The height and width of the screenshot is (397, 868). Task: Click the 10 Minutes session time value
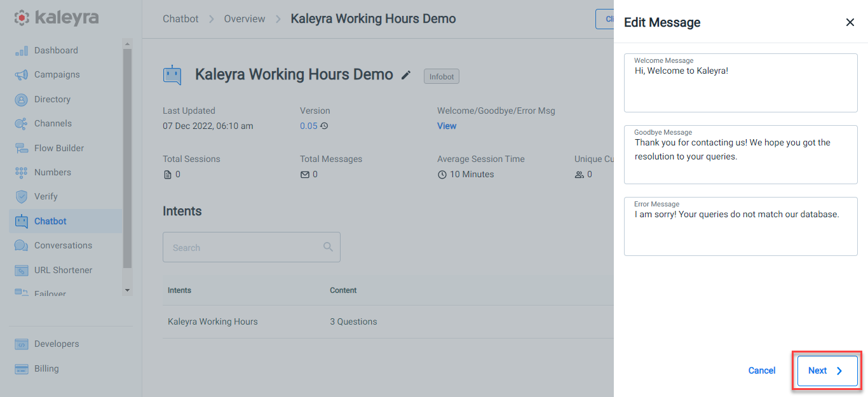point(471,175)
